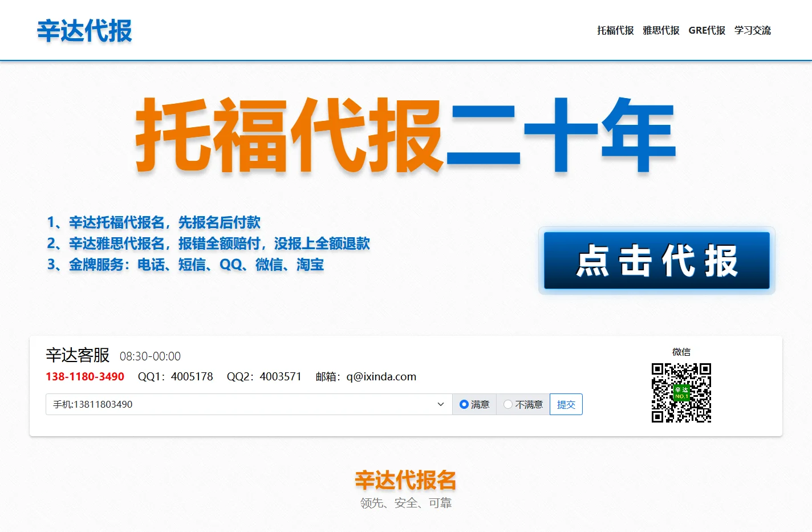Viewport: 812px width, 532px height.
Task: Click line 2 about 报错全额赔付
Action: pyautogui.click(x=208, y=243)
